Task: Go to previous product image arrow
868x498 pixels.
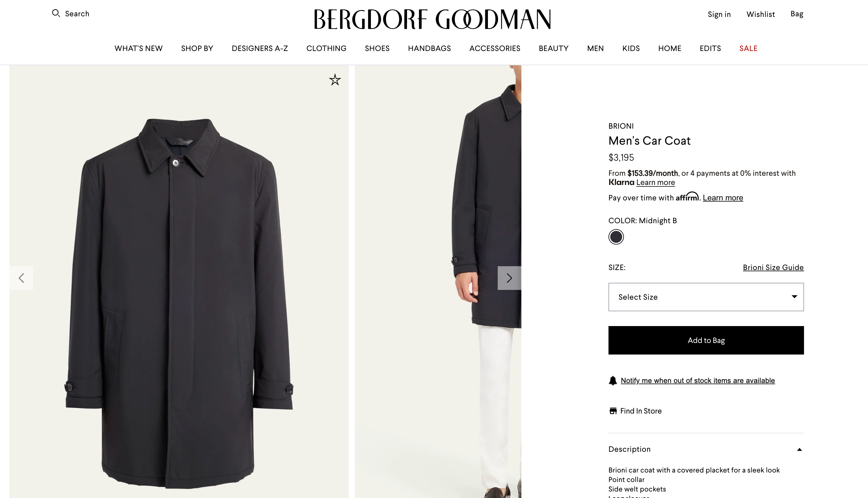Action: (x=22, y=278)
